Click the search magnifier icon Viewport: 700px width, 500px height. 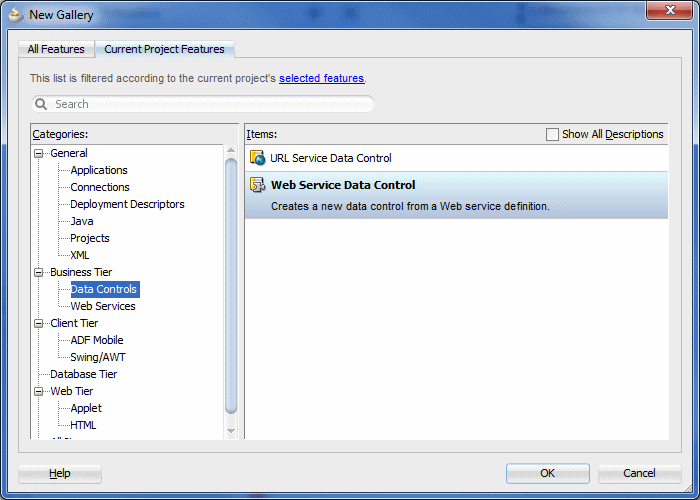42,104
